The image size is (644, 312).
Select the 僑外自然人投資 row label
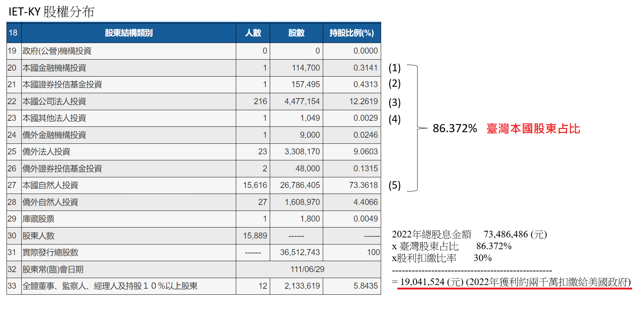(50, 202)
